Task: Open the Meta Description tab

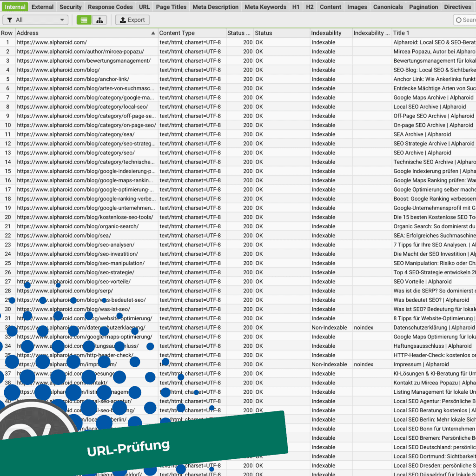Action: pyautogui.click(x=216, y=7)
